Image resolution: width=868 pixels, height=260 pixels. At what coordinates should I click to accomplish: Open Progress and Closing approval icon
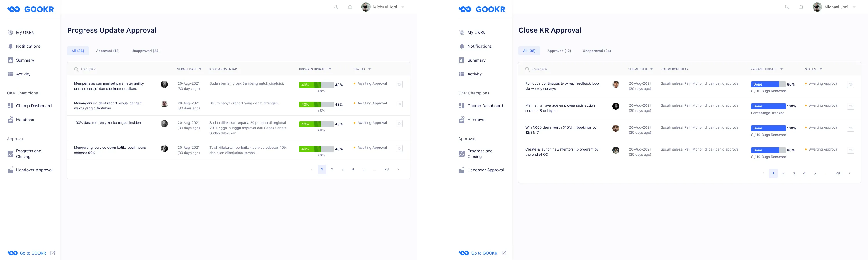click(10, 153)
